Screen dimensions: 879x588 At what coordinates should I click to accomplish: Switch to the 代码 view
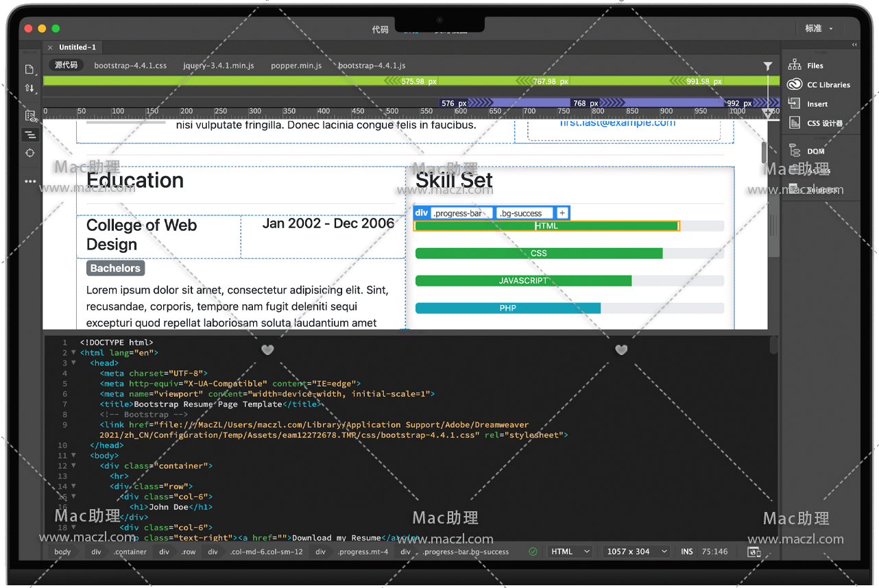click(380, 29)
